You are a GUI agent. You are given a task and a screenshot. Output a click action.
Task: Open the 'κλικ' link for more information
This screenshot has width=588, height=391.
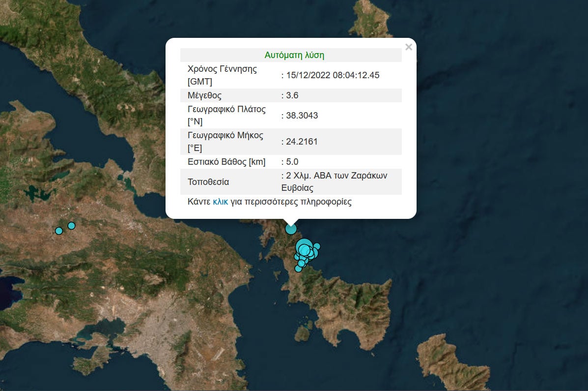tap(220, 202)
